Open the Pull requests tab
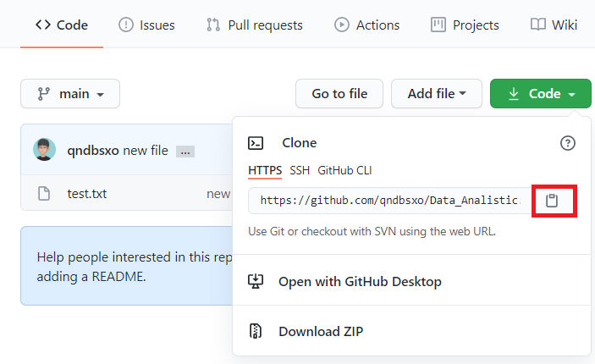 254,25
